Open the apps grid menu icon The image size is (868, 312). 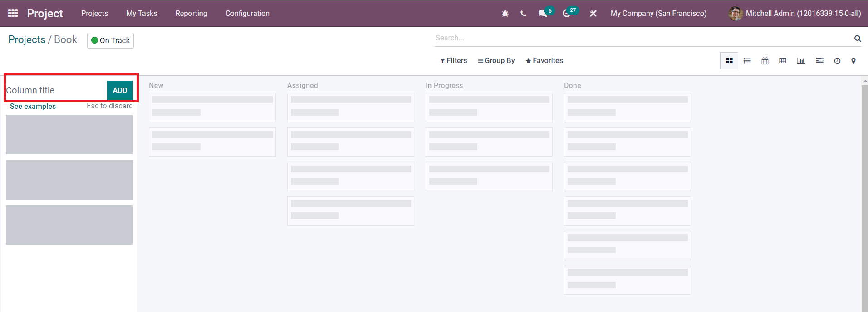[x=13, y=13]
